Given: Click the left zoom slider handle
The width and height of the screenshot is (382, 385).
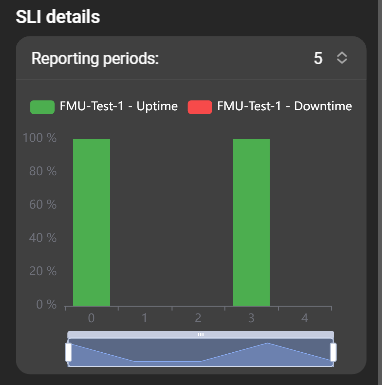Looking at the screenshot, I should coord(68,352).
